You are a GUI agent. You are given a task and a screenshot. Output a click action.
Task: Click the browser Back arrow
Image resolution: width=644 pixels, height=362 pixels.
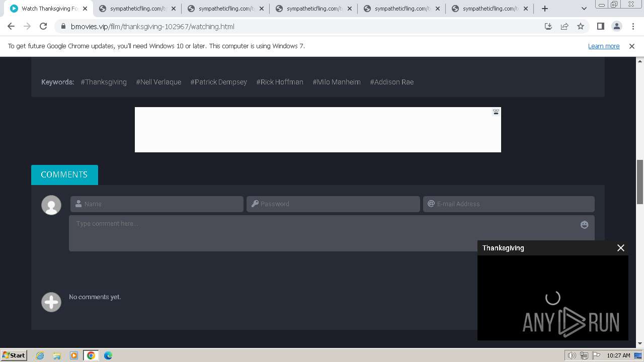[11, 27]
